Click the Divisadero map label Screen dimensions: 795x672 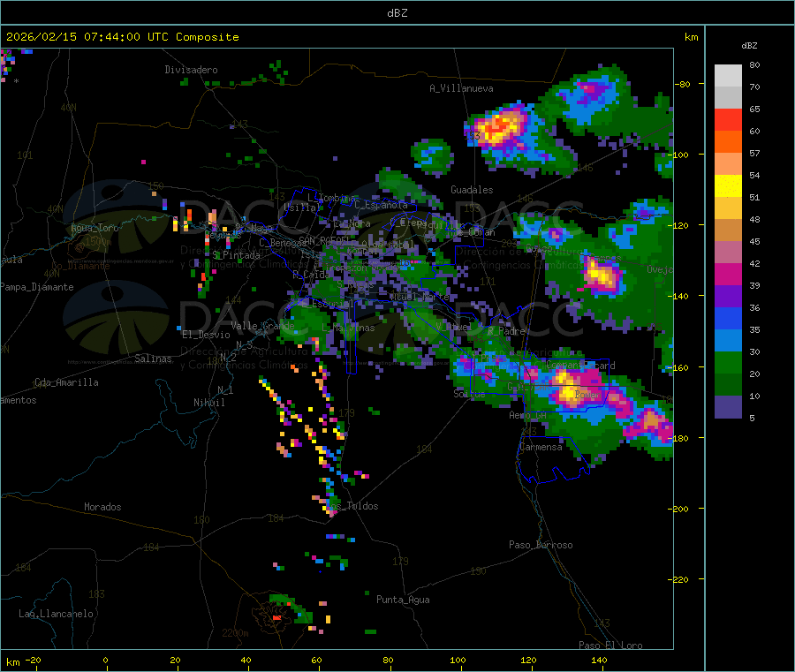click(191, 70)
